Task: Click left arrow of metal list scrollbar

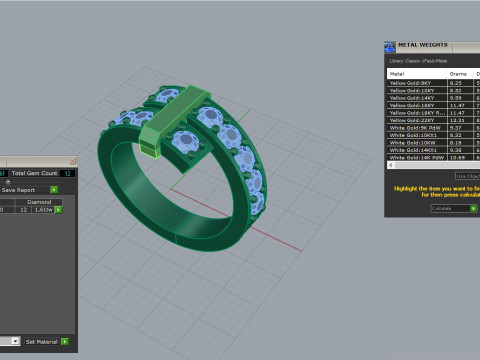Action: [x=391, y=165]
